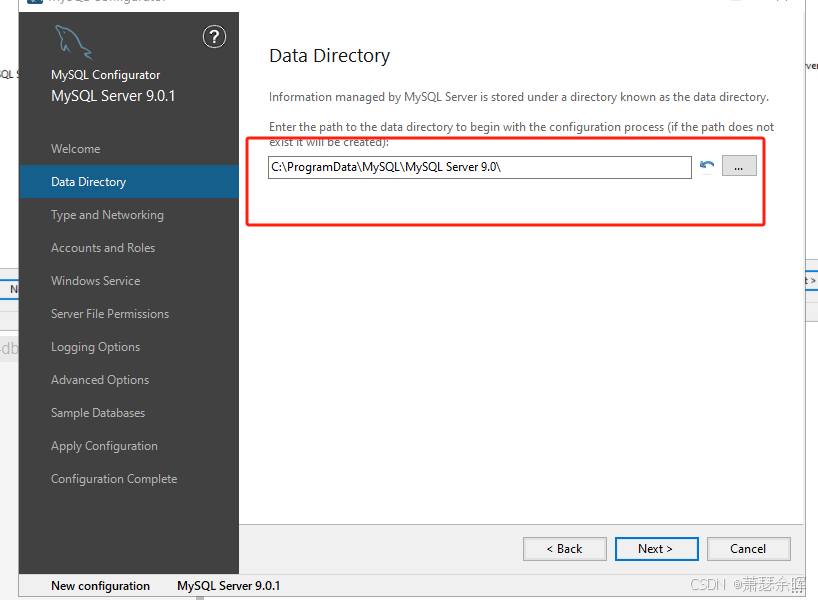Open Server File Permissions step

pos(110,314)
